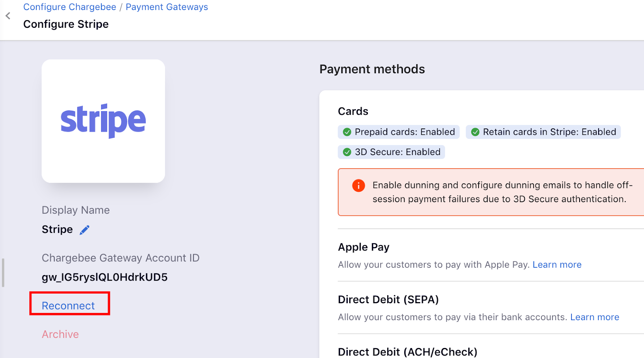Select the Apple Pay payment method heading
This screenshot has width=644, height=358.
tap(363, 247)
